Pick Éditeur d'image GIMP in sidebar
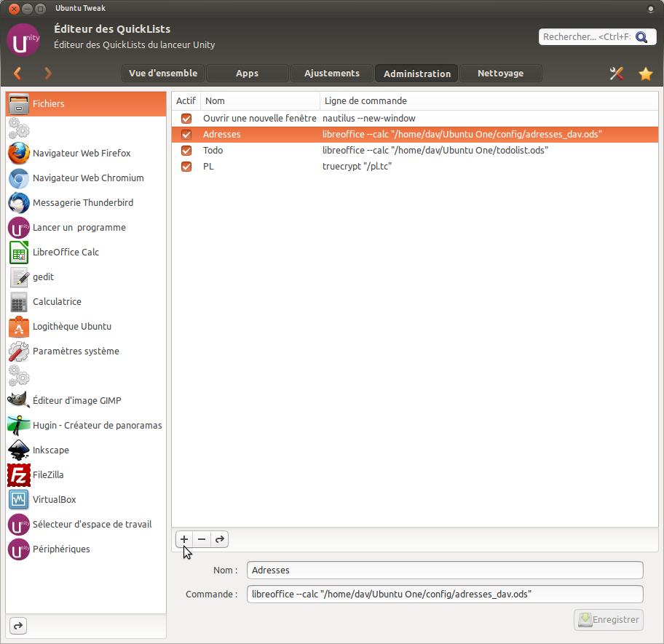The image size is (664, 644). tap(76, 401)
